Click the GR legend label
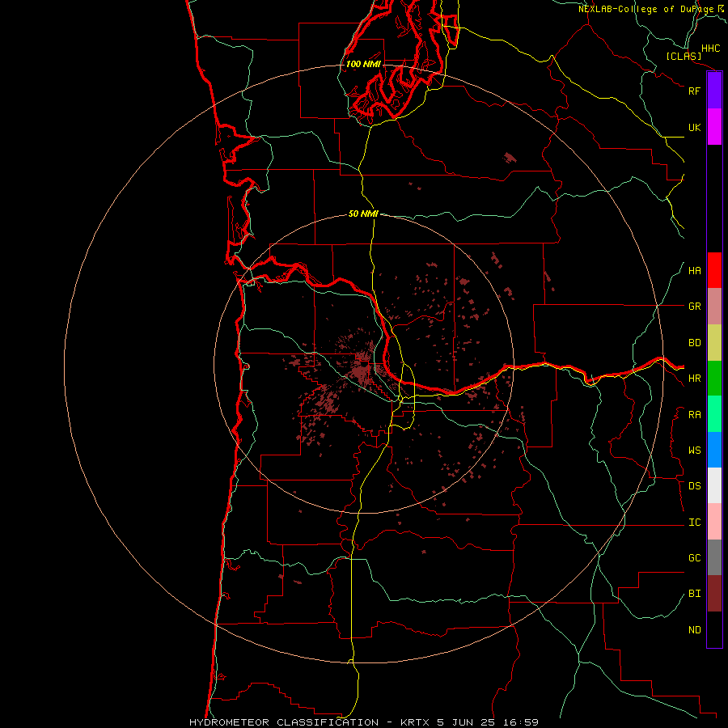Screen dimensions: 728x728 (694, 307)
